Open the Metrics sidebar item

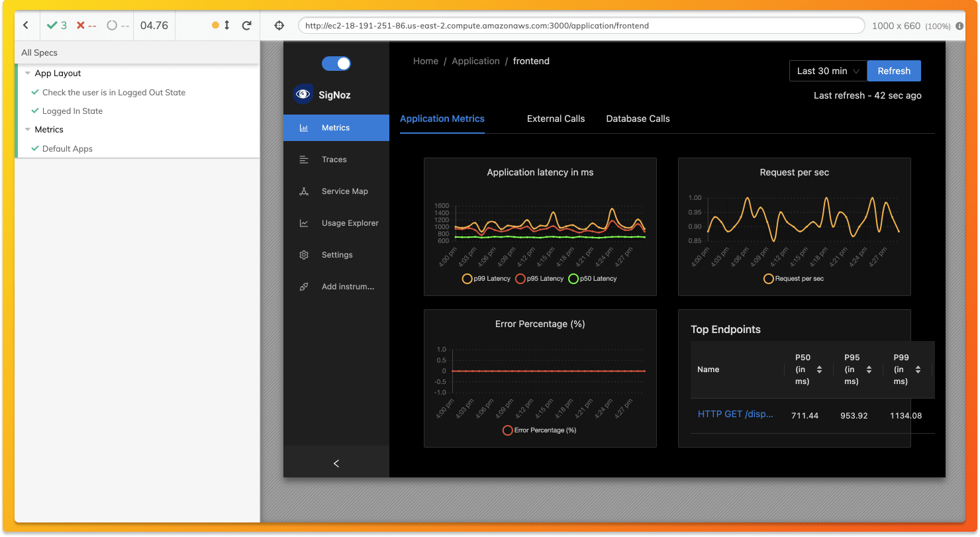click(336, 128)
